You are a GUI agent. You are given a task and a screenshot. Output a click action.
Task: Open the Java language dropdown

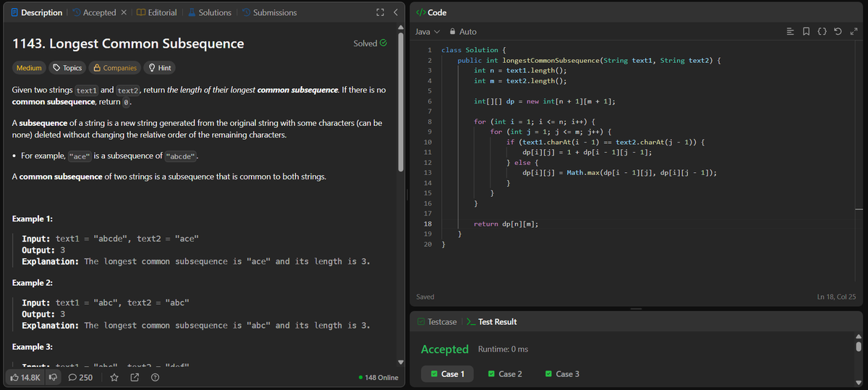[x=427, y=32]
